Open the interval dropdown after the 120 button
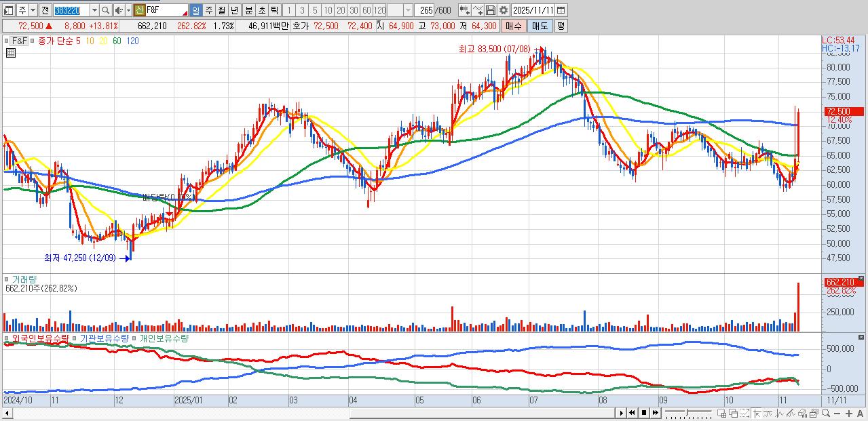The height and width of the screenshot is (421, 868). click(x=408, y=10)
